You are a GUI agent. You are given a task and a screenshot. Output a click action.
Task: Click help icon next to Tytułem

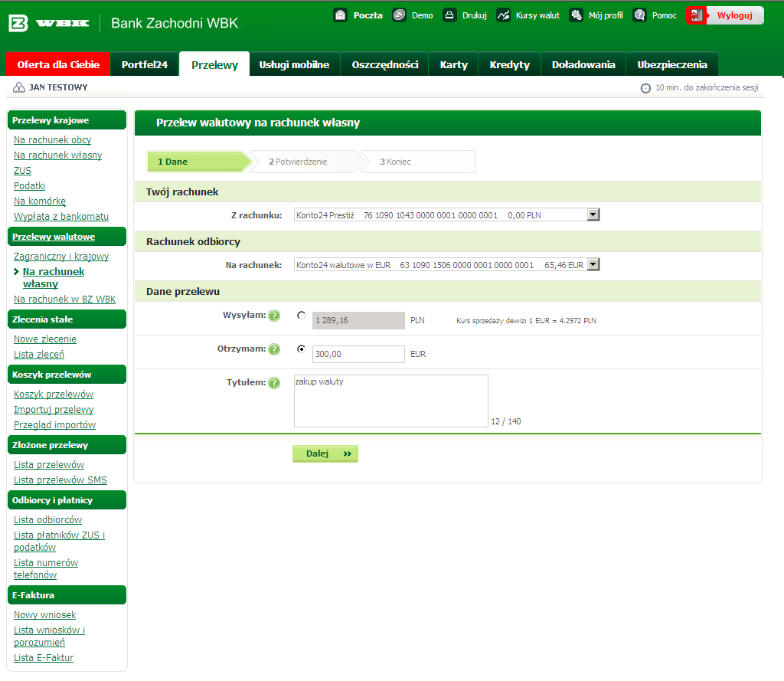click(274, 383)
